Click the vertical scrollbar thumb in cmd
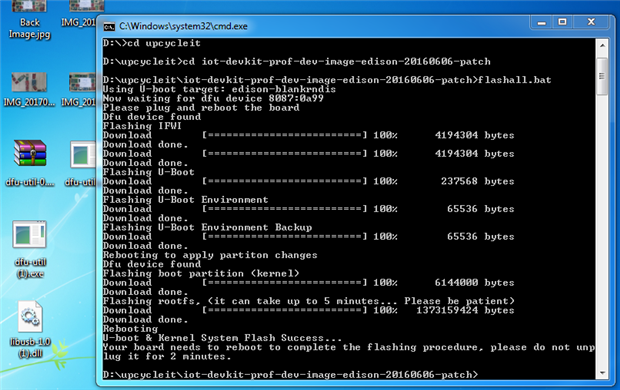 602,76
